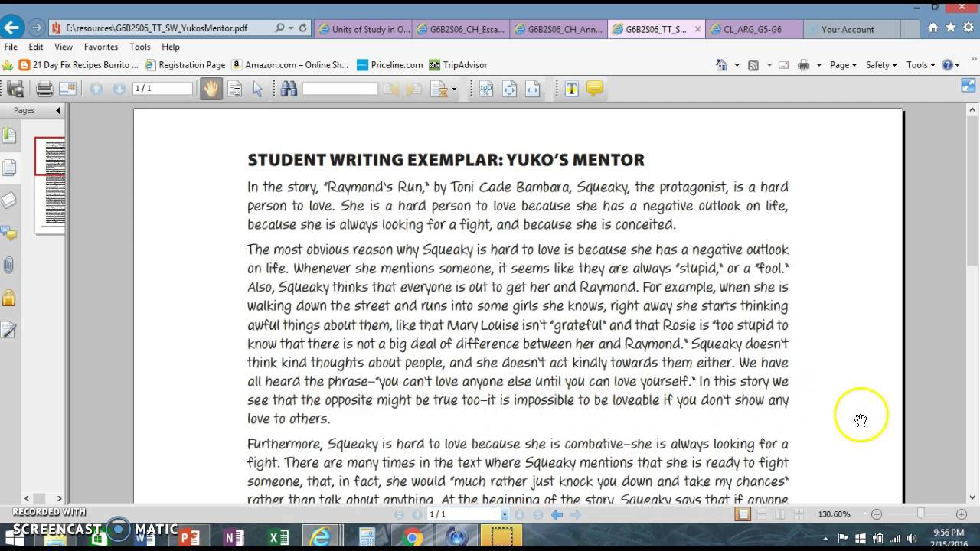Open the Signatures pen panel in left sidebar
This screenshot has width=980, height=551.
[9, 330]
